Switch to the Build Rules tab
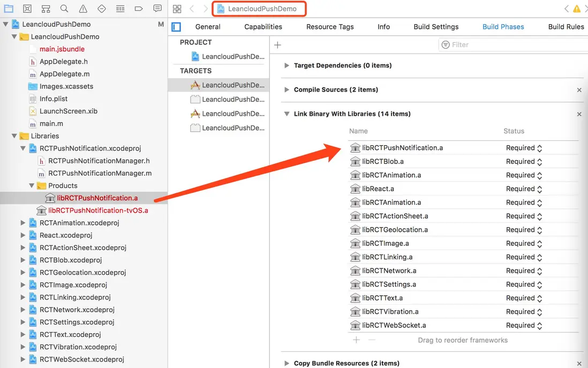The width and height of the screenshot is (588, 368). coord(566,27)
